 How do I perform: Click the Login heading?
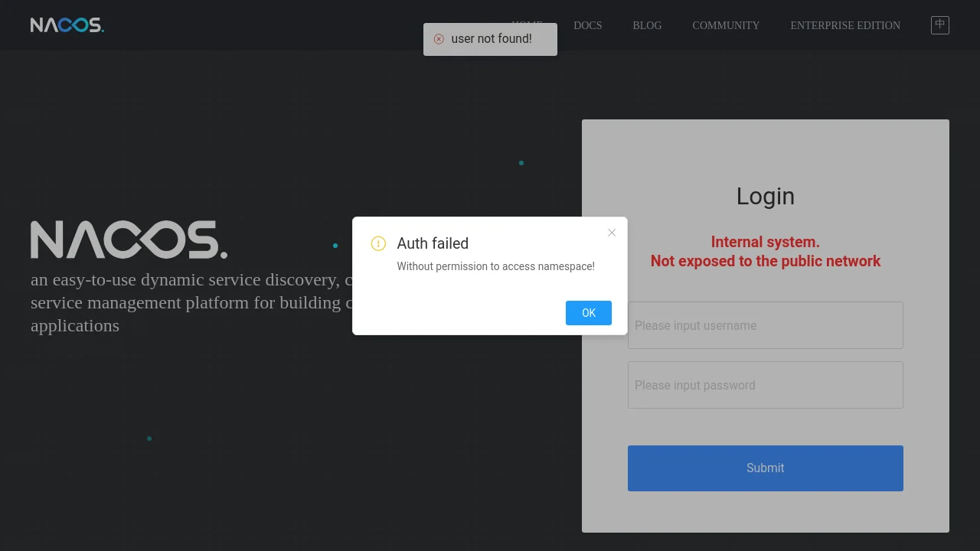(766, 197)
